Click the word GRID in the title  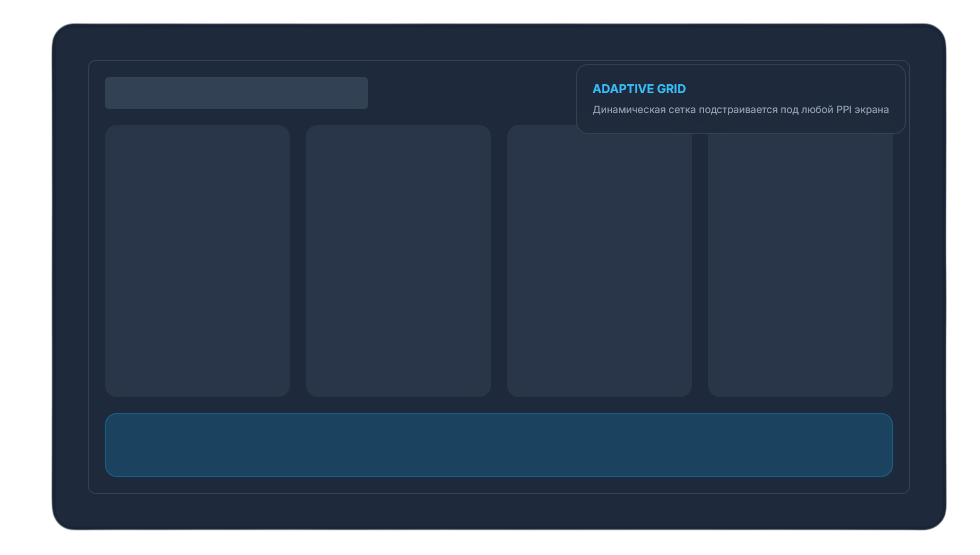[671, 89]
